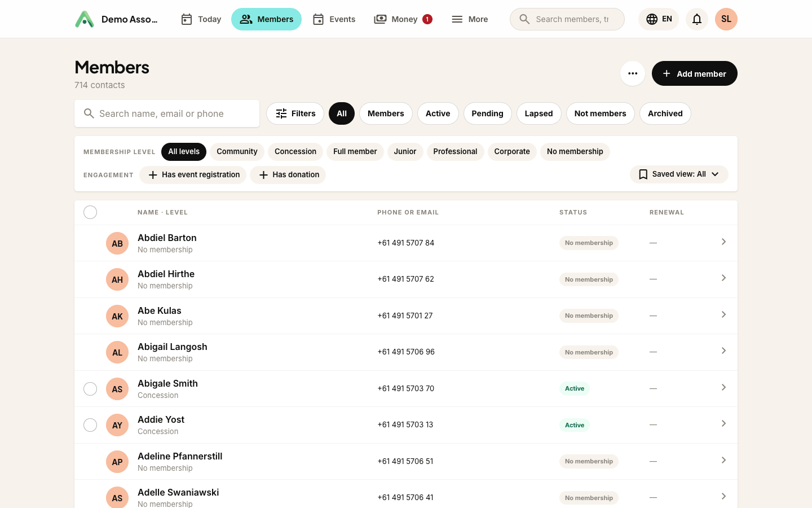The height and width of the screenshot is (508, 812).
Task: Filter by No membership level chip
Action: (575, 152)
